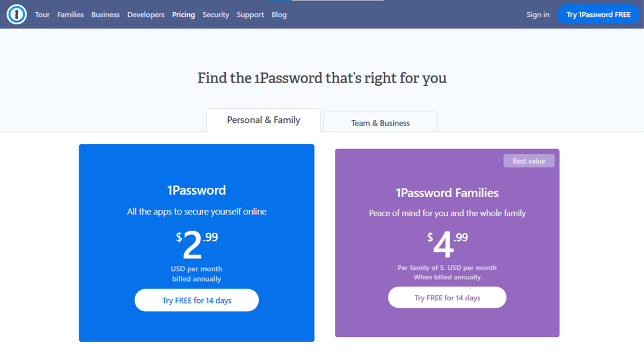Open the Security page

pyautogui.click(x=216, y=14)
